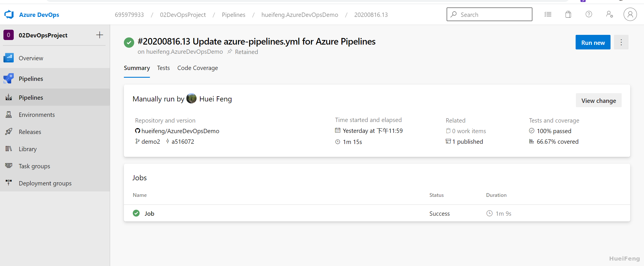Click the plus icon beside 02DevOpsProject
The height and width of the screenshot is (266, 644).
(100, 35)
